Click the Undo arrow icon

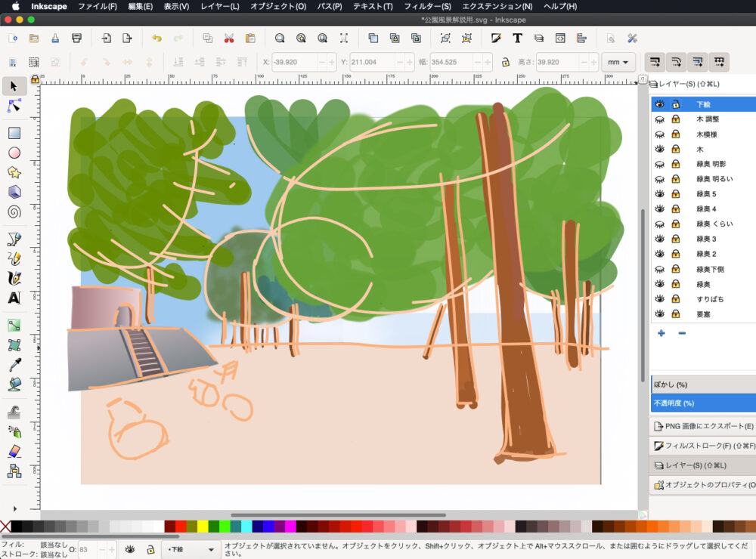156,38
